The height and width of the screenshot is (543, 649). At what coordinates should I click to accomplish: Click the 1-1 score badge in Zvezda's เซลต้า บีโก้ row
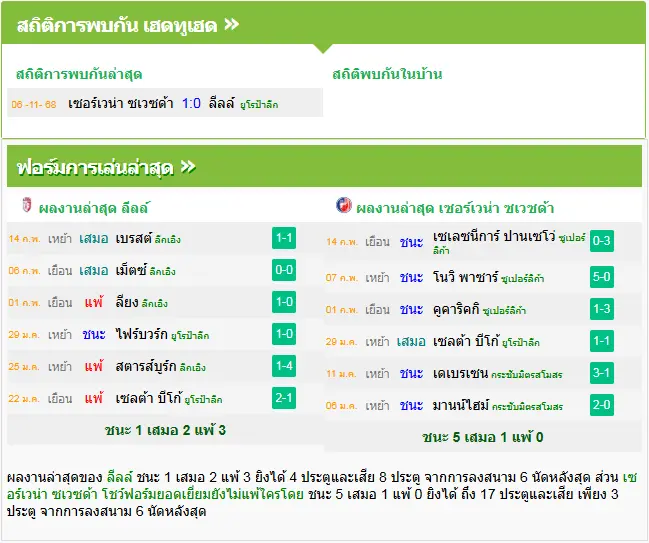602,341
